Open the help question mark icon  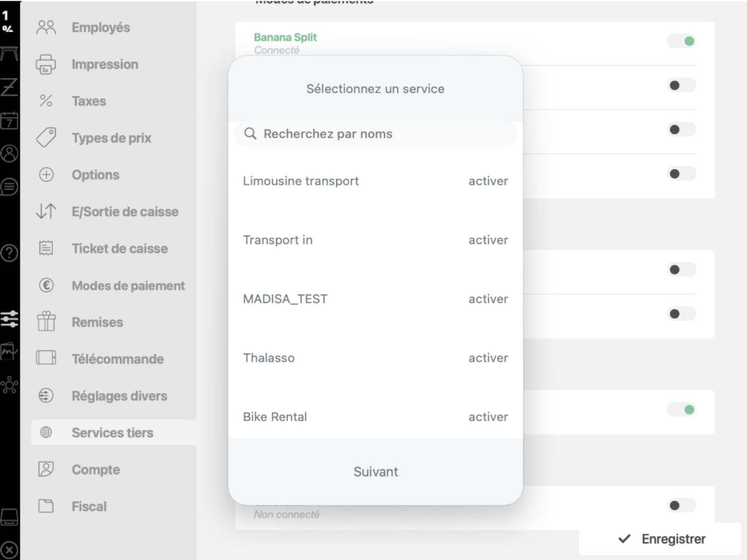coord(10,254)
